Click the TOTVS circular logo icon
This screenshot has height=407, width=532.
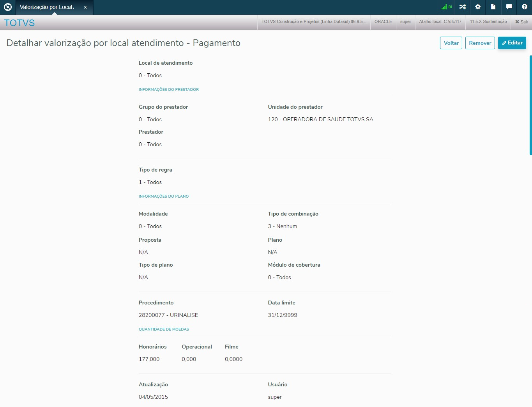8,7
